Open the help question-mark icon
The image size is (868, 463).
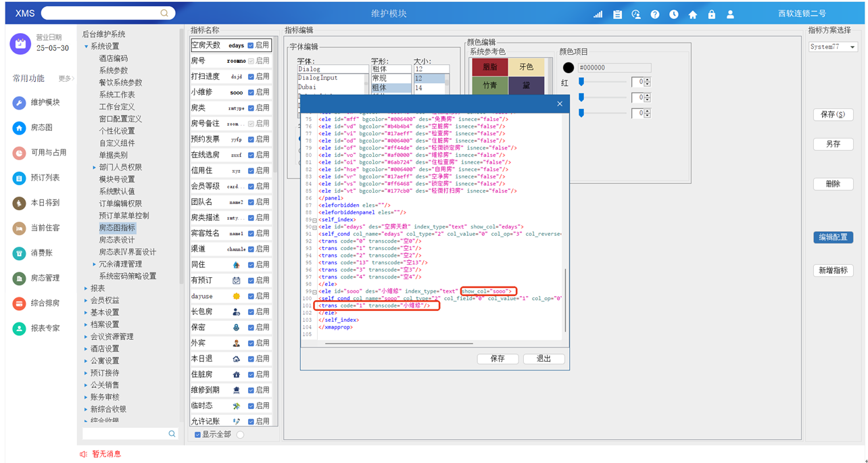[x=655, y=14]
